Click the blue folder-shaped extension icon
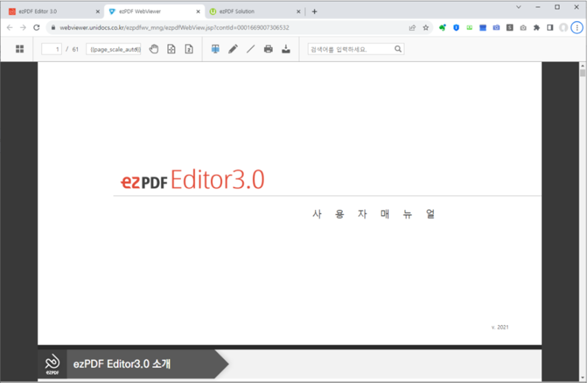The height and width of the screenshot is (383, 588). 482,28
